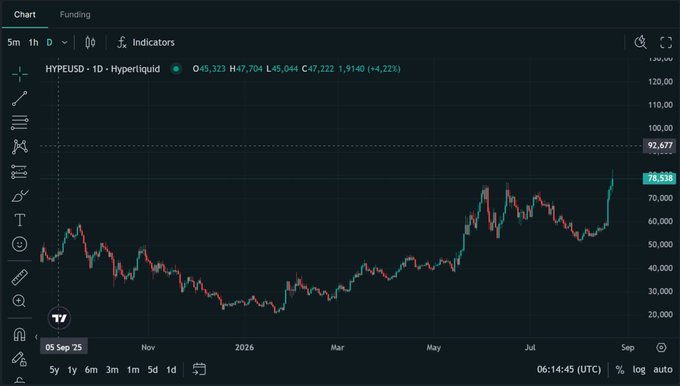
Task: Select the XABCD pattern tool
Action: [20, 147]
